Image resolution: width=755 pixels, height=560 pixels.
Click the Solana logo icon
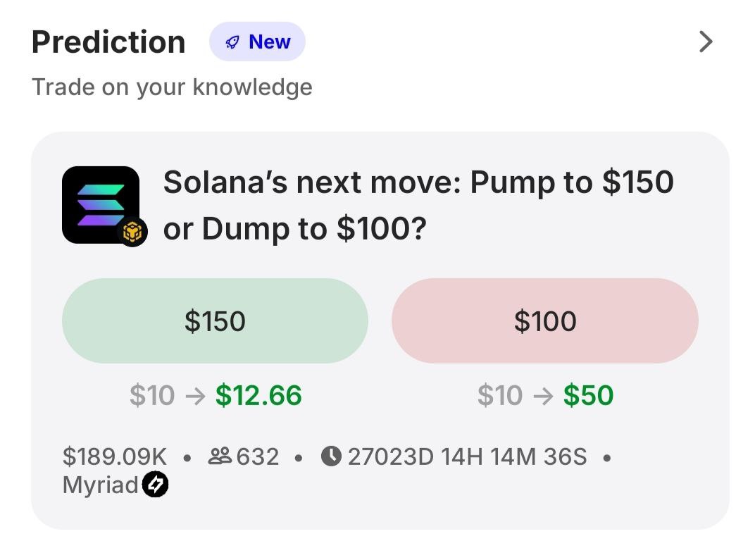point(99,203)
